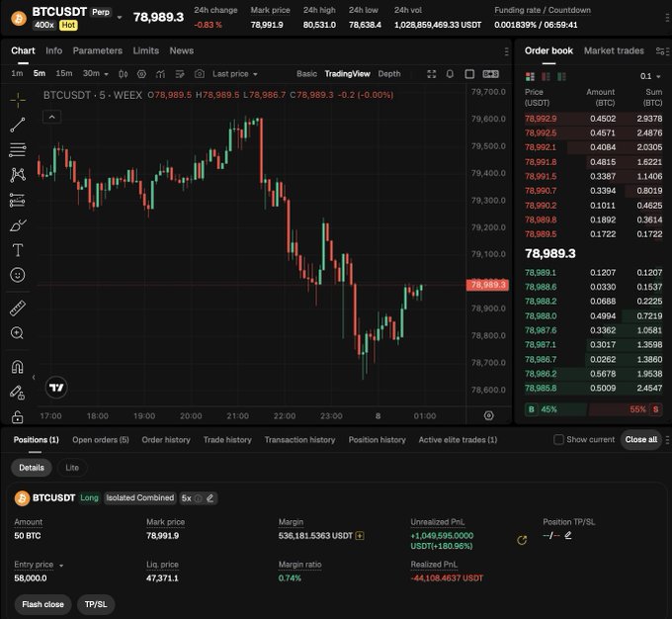Open the positions panel more-options menu

tap(667, 440)
